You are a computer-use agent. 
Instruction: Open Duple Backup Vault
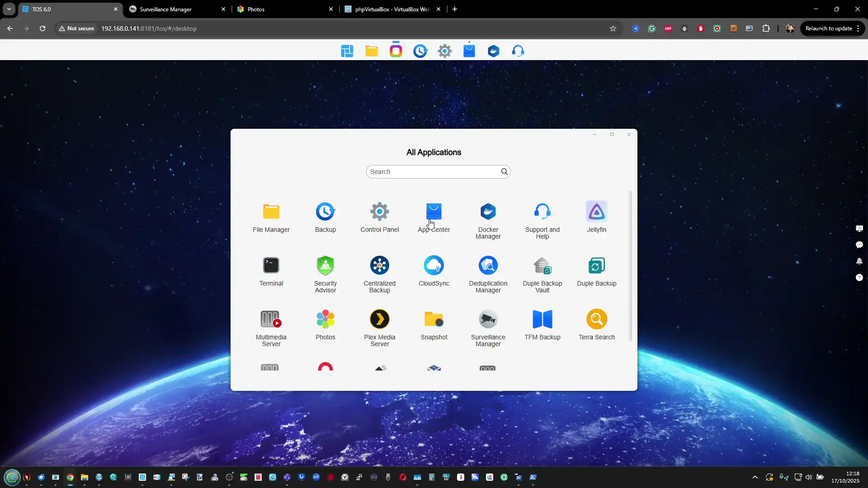[x=542, y=266]
